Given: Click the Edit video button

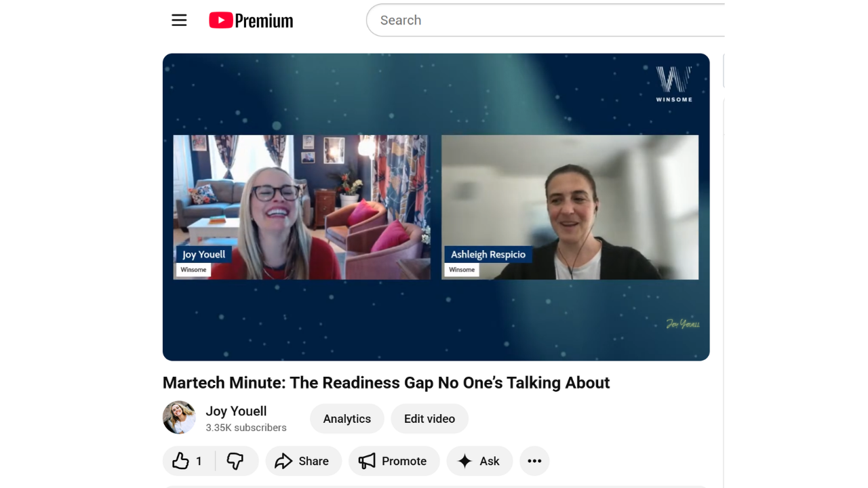Looking at the screenshot, I should 429,418.
